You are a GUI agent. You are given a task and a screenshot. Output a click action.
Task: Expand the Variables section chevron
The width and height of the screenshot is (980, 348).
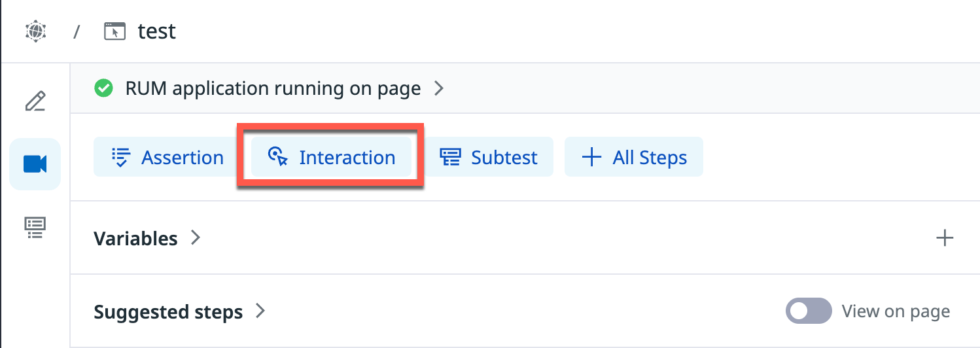point(195,237)
